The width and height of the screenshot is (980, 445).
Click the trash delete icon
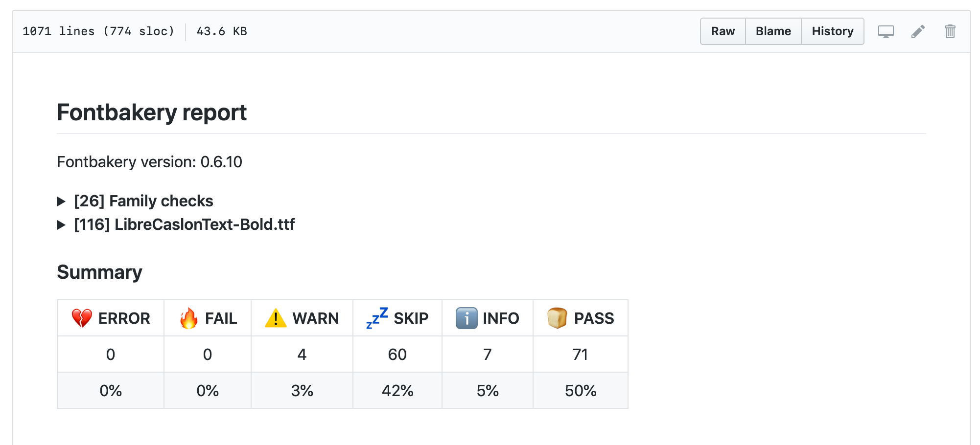point(950,31)
